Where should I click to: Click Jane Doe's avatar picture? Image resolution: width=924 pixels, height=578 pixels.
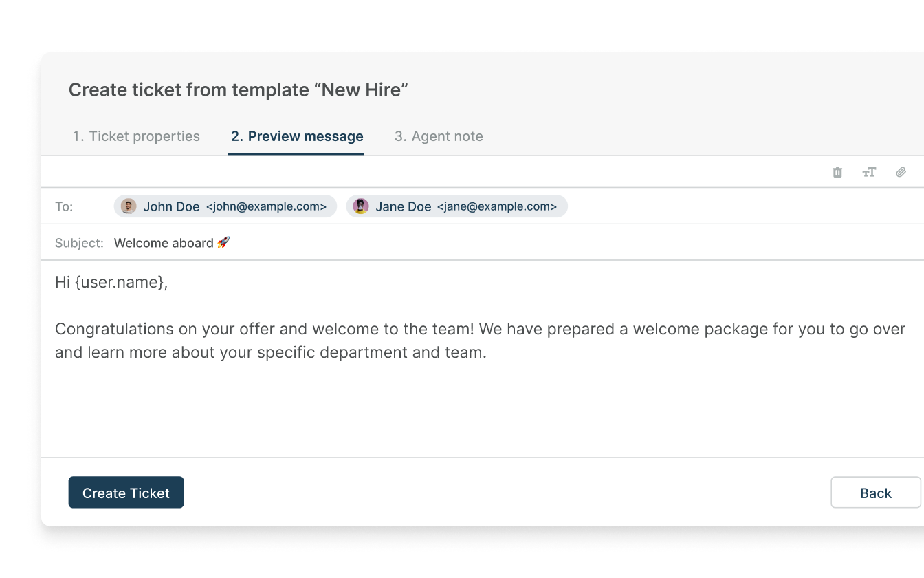click(361, 206)
